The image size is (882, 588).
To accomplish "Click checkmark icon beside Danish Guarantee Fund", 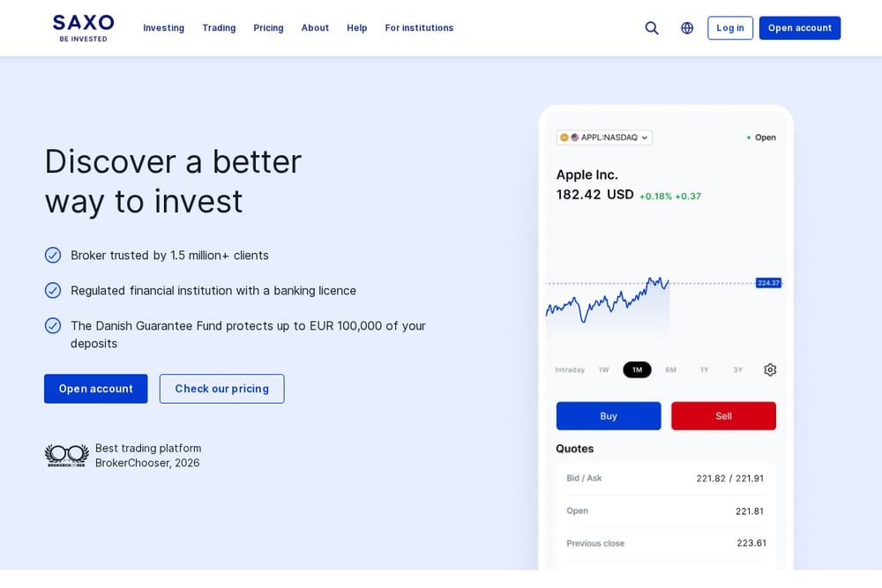I will tap(53, 325).
